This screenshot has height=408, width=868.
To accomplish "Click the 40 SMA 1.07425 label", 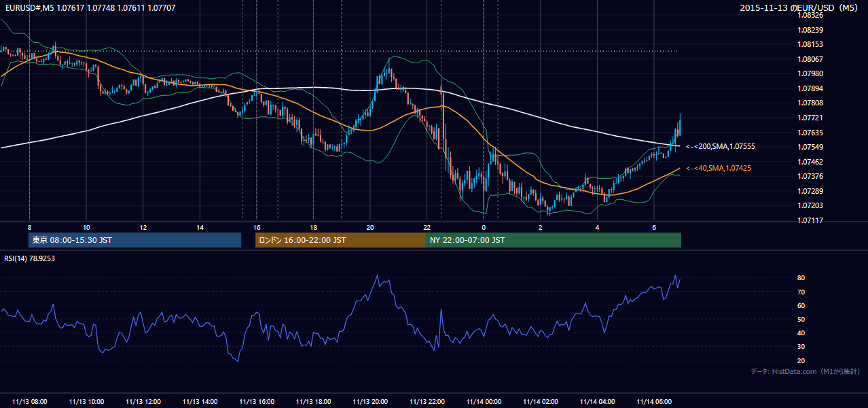I will pyautogui.click(x=719, y=168).
